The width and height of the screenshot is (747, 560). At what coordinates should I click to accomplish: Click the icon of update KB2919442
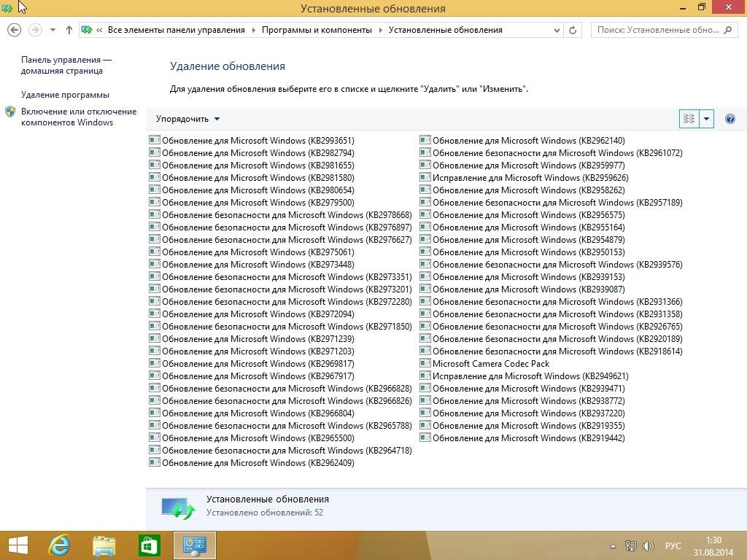click(425, 437)
